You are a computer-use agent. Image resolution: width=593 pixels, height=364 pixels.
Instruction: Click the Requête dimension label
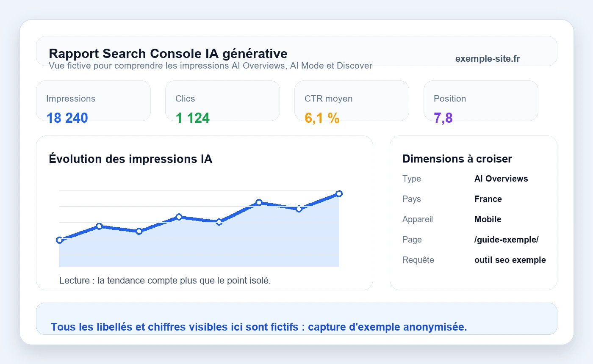(x=418, y=260)
